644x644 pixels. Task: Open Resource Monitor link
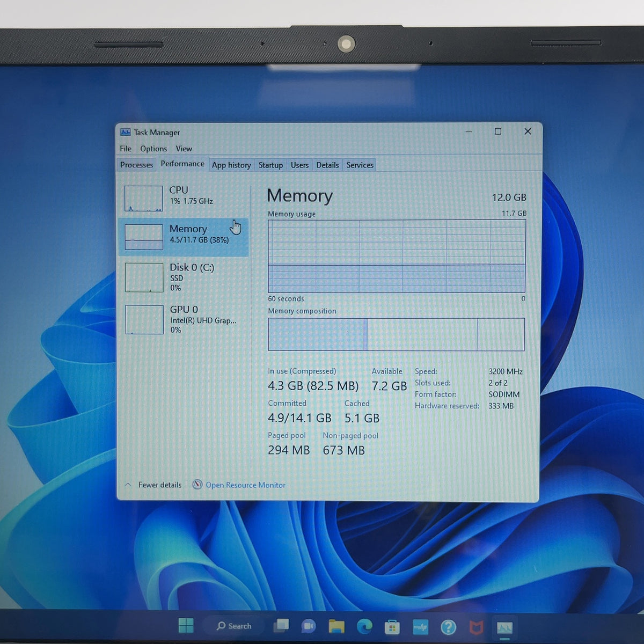coord(245,485)
